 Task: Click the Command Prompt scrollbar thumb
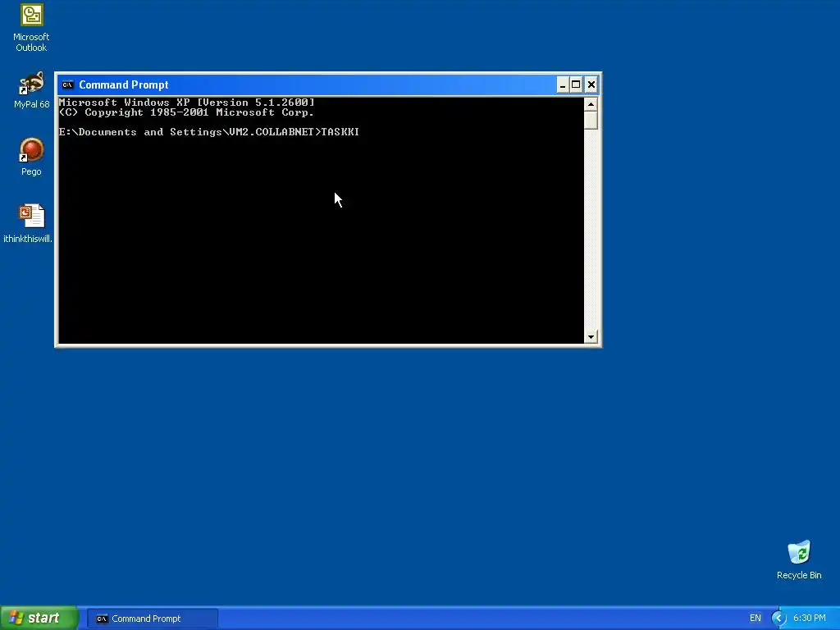(591, 120)
